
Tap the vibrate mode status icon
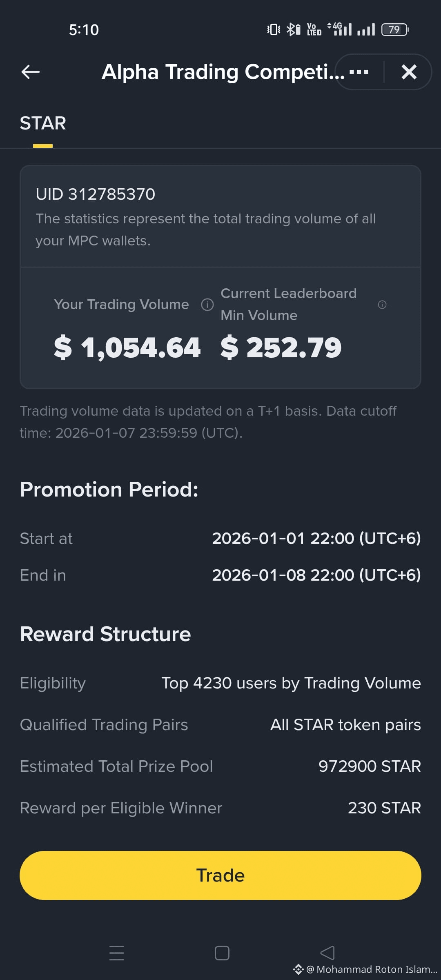point(274,29)
